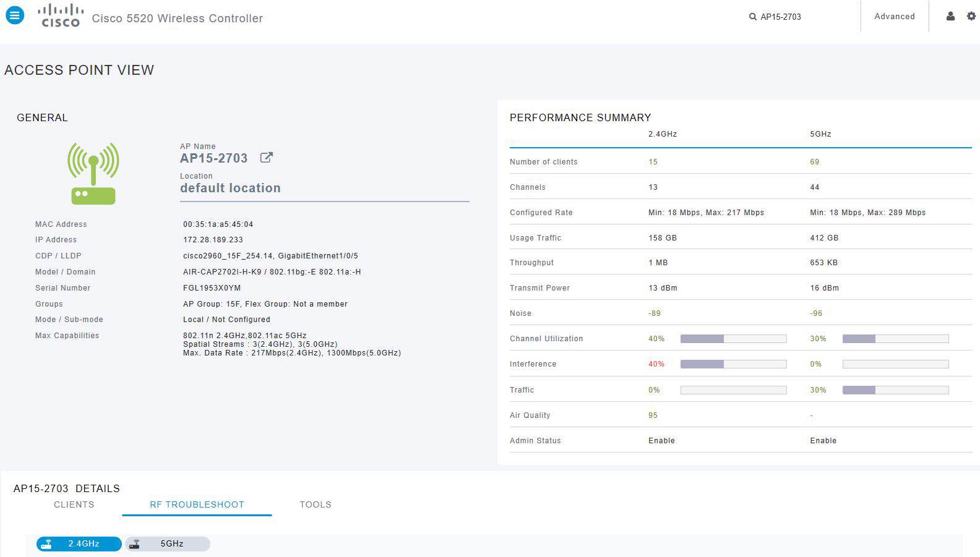The image size is (980, 557).
Task: Click the Cisco logo
Action: click(60, 16)
